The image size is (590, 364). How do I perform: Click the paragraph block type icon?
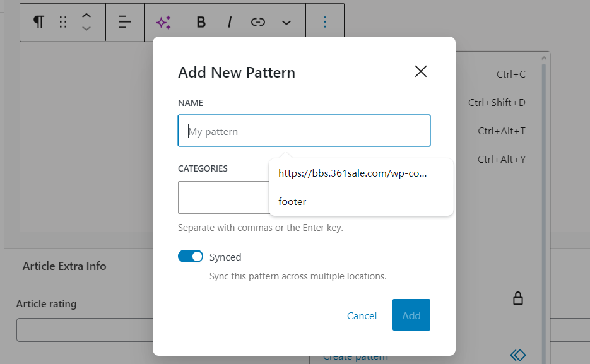point(39,22)
